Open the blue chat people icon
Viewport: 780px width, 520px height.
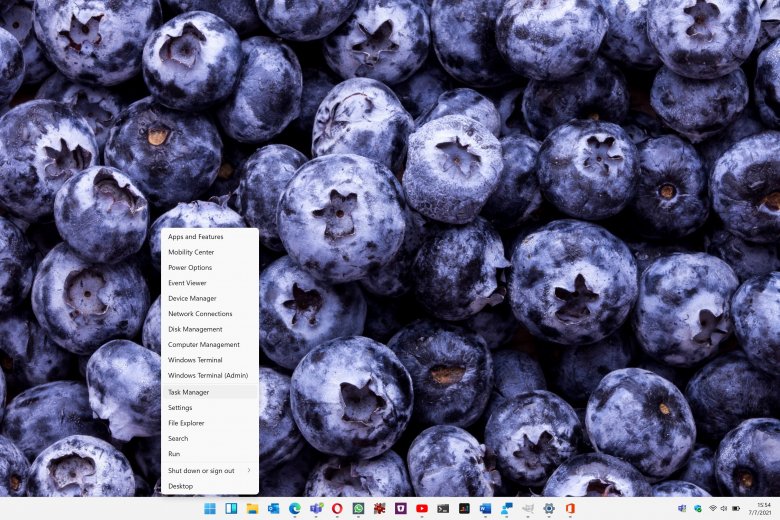coord(507,509)
